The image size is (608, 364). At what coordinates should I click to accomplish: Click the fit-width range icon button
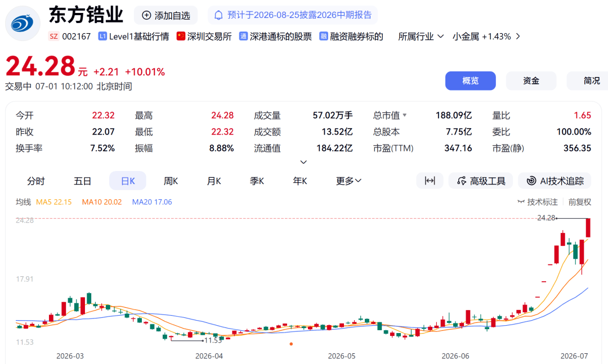pyautogui.click(x=430, y=181)
